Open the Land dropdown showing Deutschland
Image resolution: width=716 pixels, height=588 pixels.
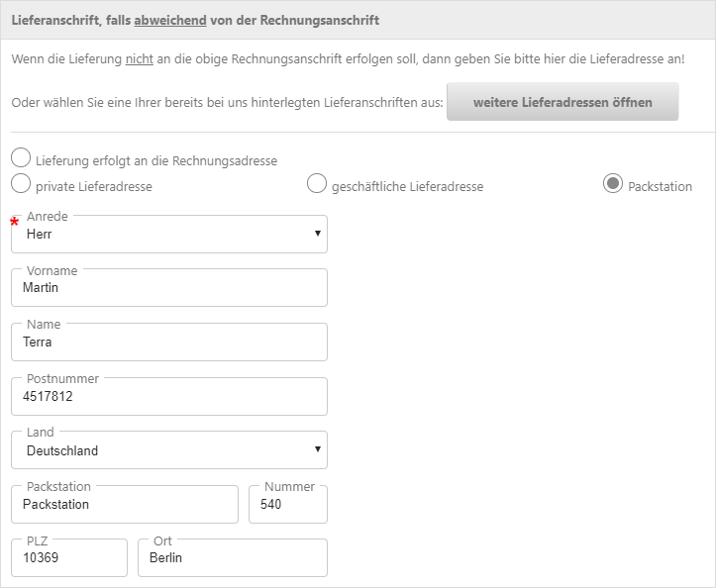169,450
